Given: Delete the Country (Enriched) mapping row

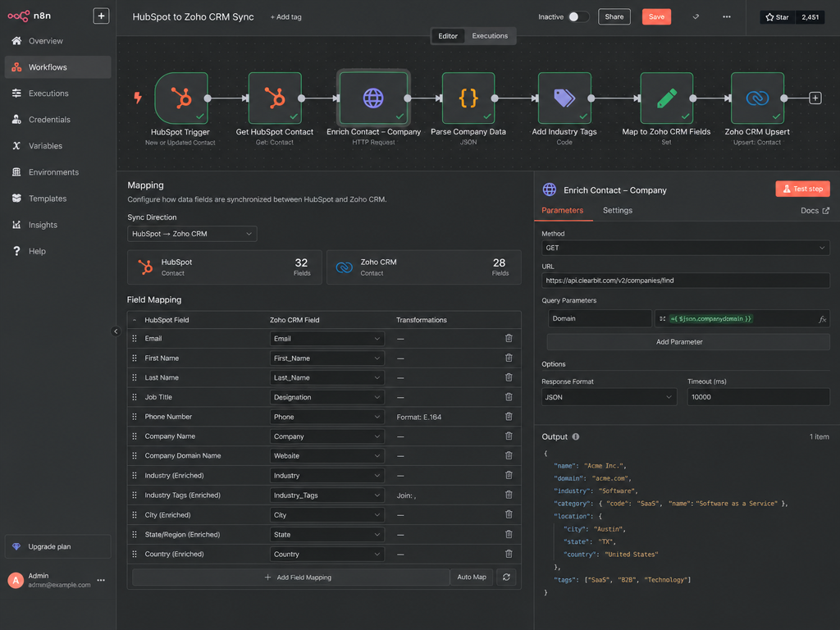Looking at the screenshot, I should pyautogui.click(x=509, y=554).
